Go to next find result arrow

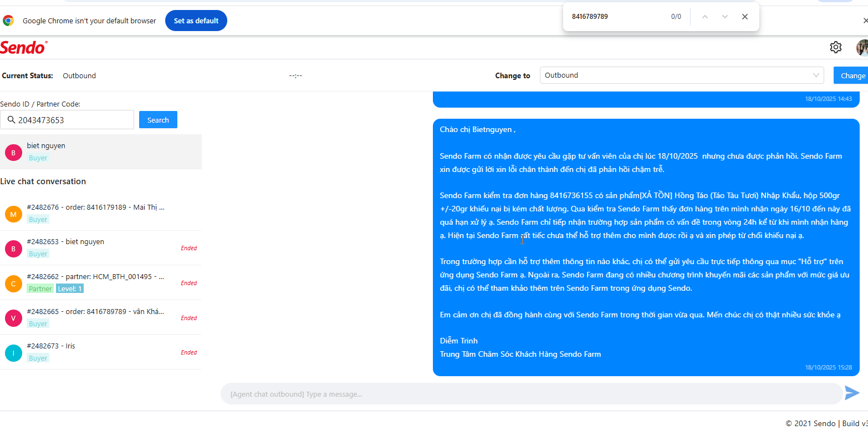[725, 17]
